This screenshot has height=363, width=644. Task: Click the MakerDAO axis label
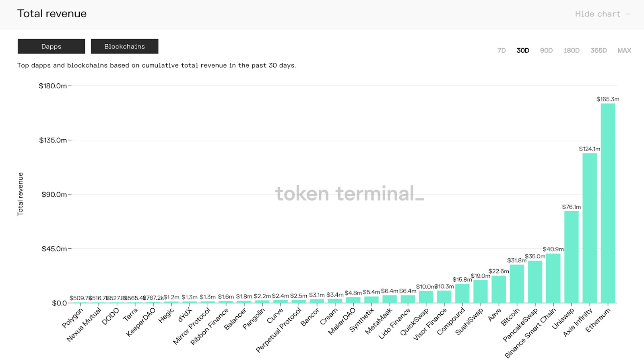(342, 322)
